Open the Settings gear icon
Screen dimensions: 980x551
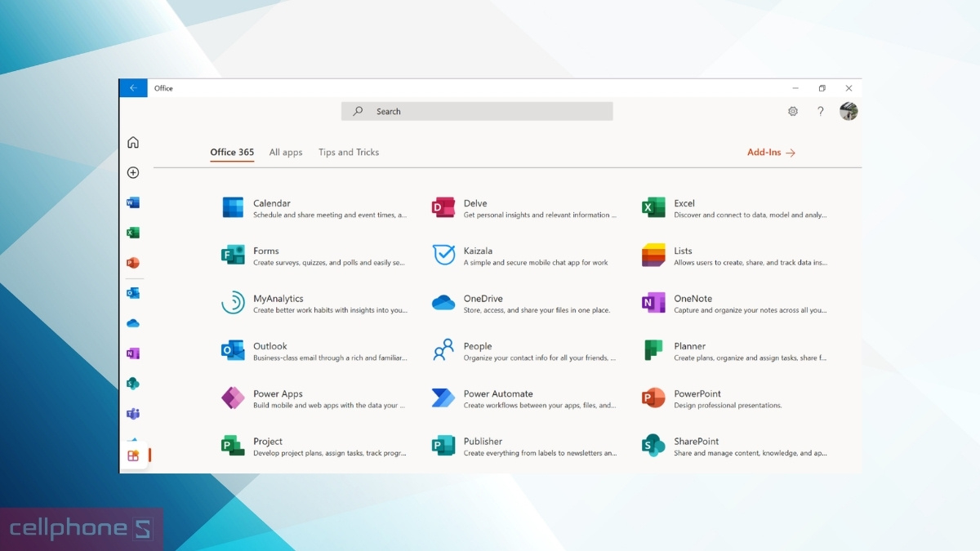tap(793, 112)
